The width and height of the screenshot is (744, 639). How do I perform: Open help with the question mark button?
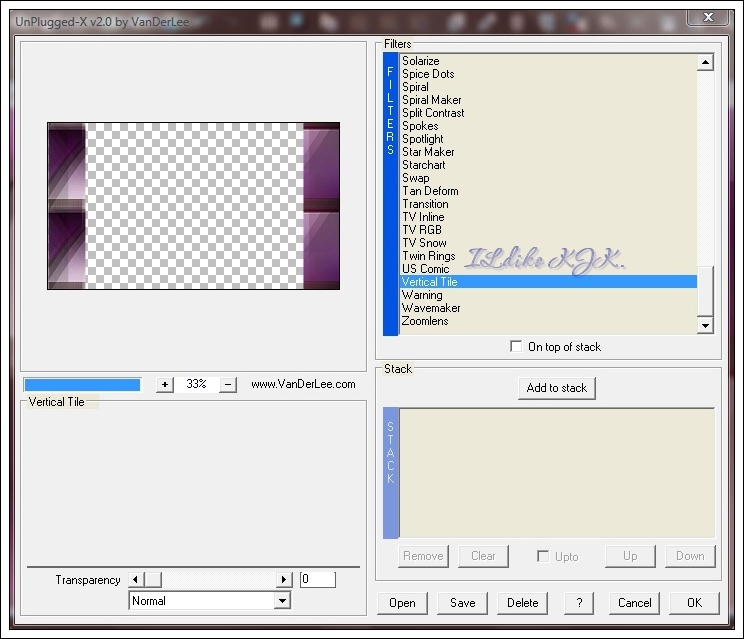pyautogui.click(x=579, y=603)
